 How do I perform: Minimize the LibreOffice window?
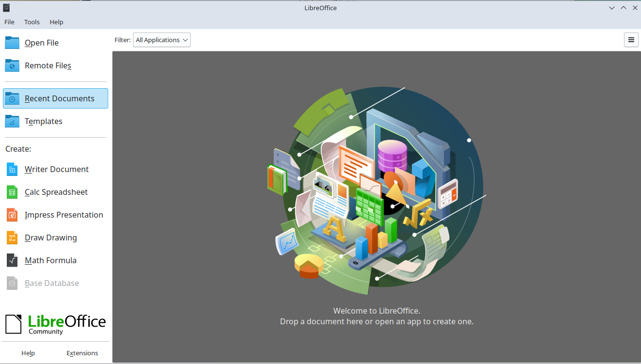tap(612, 8)
